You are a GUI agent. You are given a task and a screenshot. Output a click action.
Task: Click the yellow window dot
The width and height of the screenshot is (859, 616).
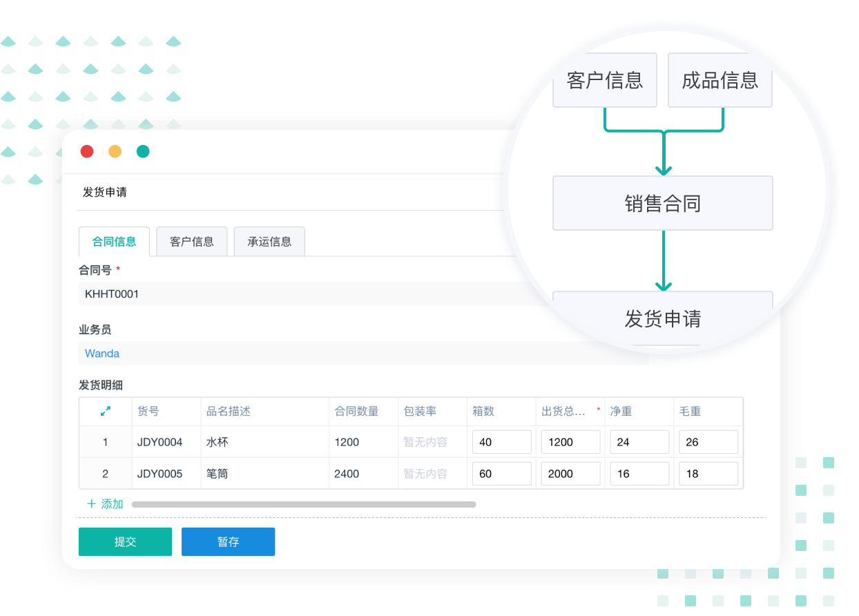[x=115, y=151]
